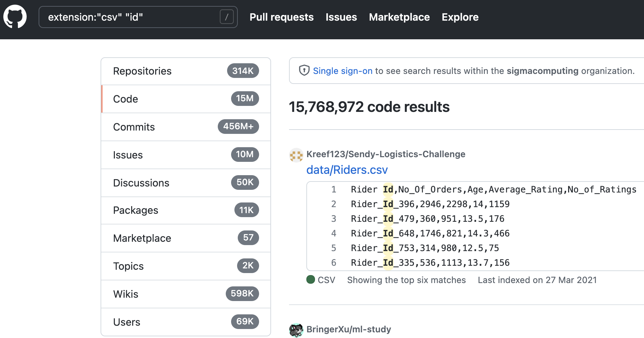Open Pull requests in the top navigation
644x338 pixels.
click(281, 17)
